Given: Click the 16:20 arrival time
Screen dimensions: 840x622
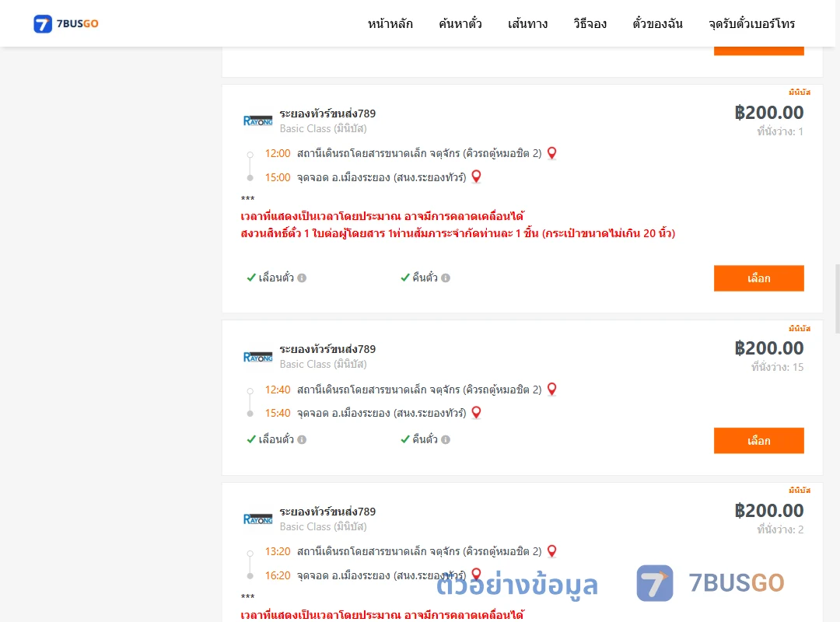Looking at the screenshot, I should point(278,576).
